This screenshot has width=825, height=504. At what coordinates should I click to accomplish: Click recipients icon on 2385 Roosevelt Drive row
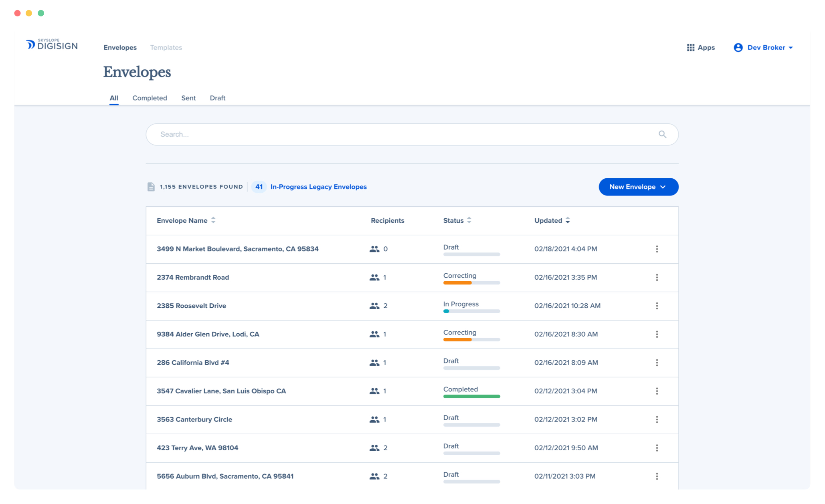374,306
